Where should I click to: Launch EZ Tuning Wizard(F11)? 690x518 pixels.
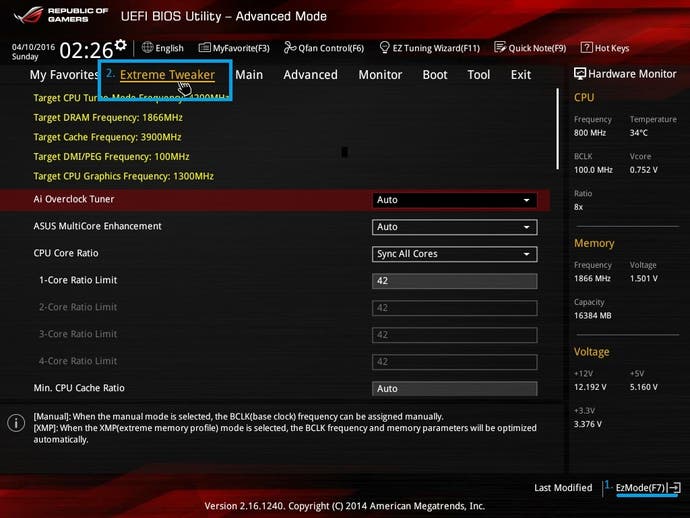coord(429,48)
